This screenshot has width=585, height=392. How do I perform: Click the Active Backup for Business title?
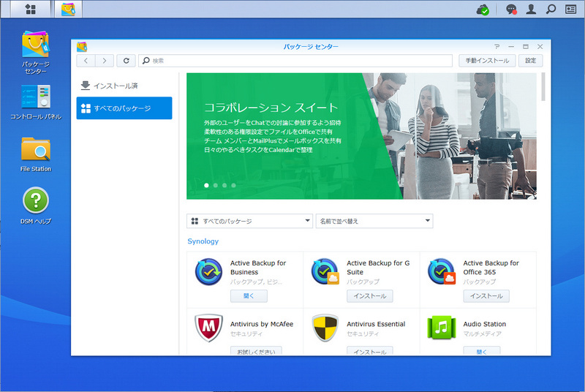(x=258, y=268)
